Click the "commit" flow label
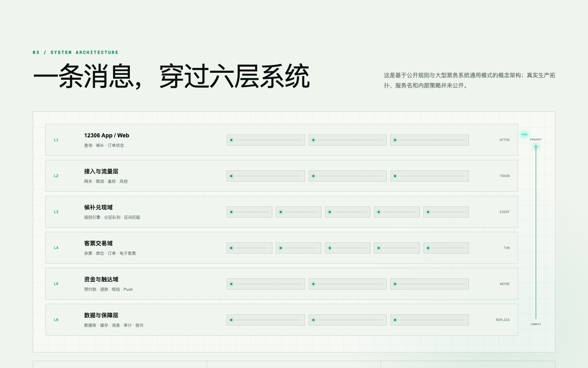The width and height of the screenshot is (588, 368). [x=536, y=324]
